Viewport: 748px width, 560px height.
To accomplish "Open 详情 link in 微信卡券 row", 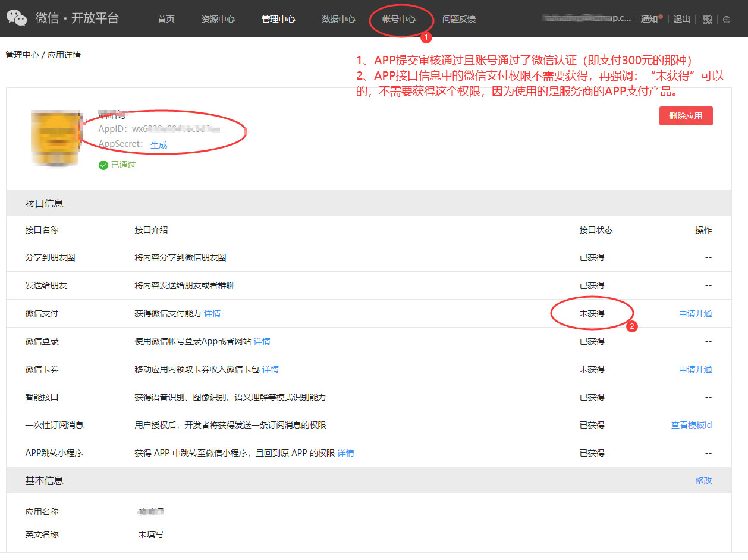I will pyautogui.click(x=271, y=369).
